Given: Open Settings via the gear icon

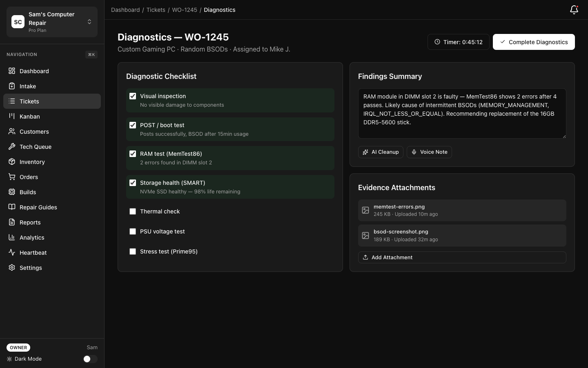Looking at the screenshot, I should pyautogui.click(x=12, y=268).
